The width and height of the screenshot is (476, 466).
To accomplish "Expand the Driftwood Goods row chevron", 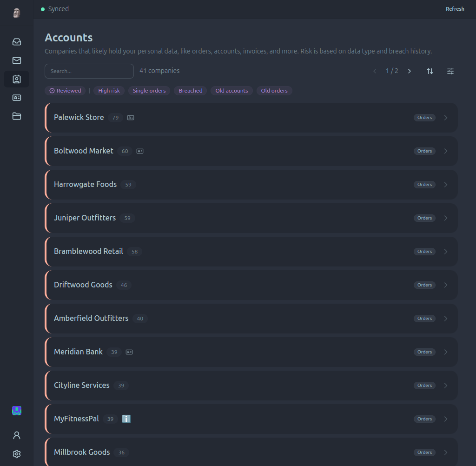I will [x=446, y=285].
